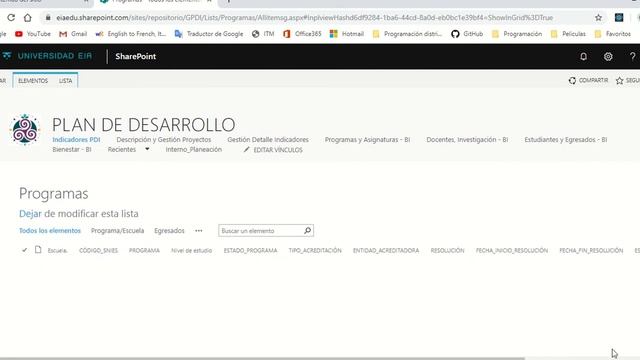Open the help question mark
The image size is (640, 360).
point(632,56)
